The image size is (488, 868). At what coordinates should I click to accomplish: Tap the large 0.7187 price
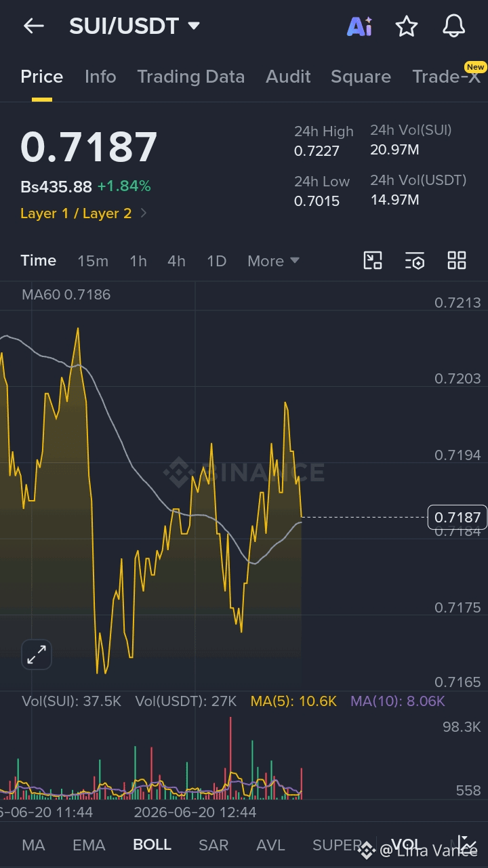[x=89, y=147]
